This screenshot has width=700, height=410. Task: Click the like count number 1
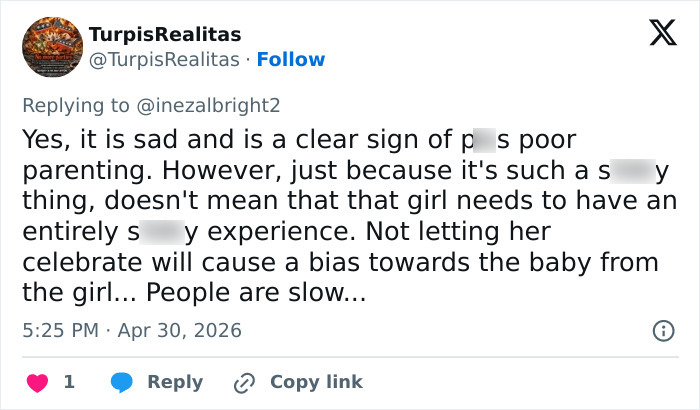click(69, 382)
